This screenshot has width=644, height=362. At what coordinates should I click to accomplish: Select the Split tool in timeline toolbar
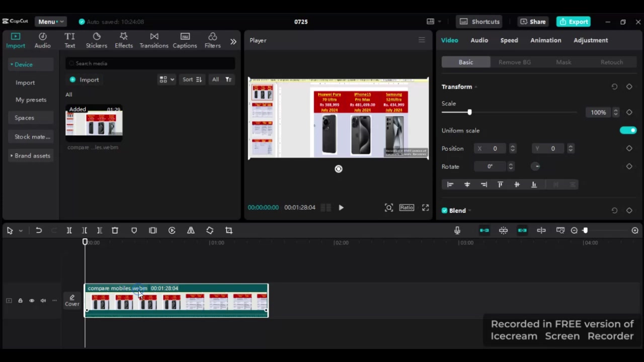click(69, 230)
